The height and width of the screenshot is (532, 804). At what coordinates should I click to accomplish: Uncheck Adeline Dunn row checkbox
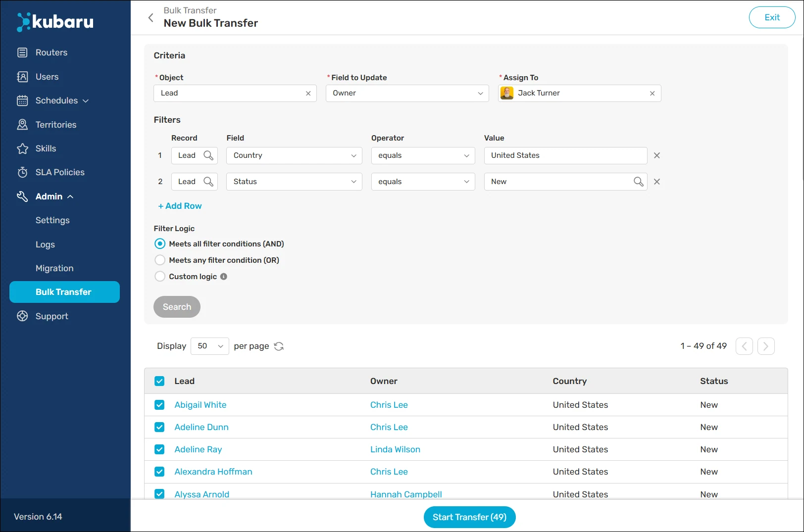click(x=159, y=427)
